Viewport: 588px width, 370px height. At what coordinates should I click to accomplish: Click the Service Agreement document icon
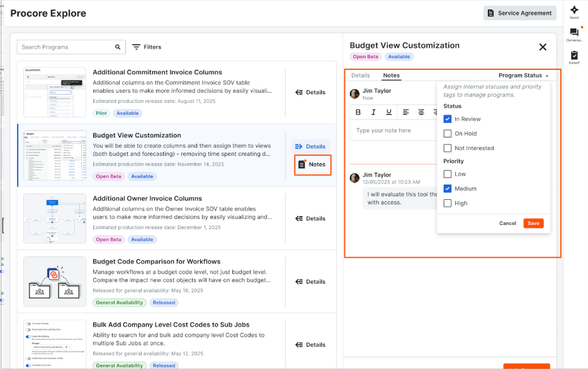pyautogui.click(x=490, y=13)
